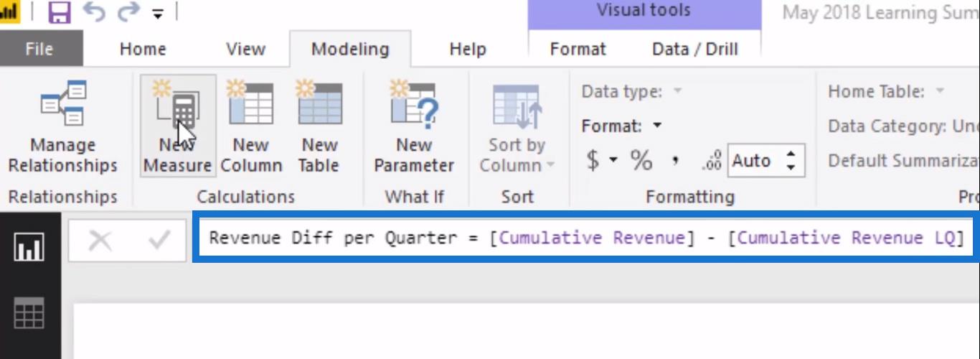980x359 pixels.
Task: Click Manage Relationships icon
Action: pos(62,126)
